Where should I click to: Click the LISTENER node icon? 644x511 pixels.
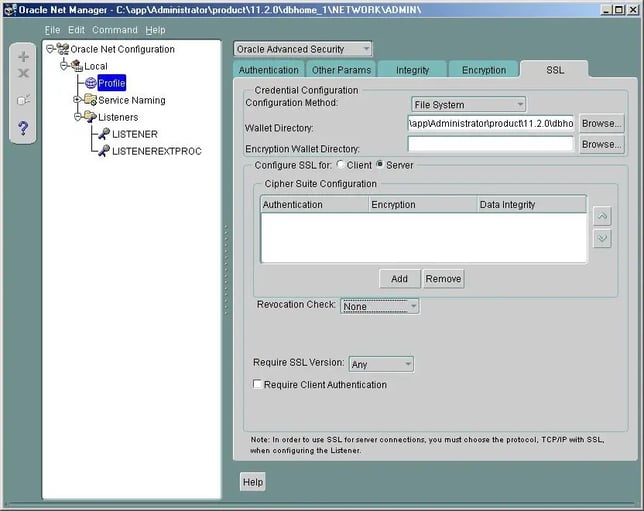pyautogui.click(x=103, y=134)
